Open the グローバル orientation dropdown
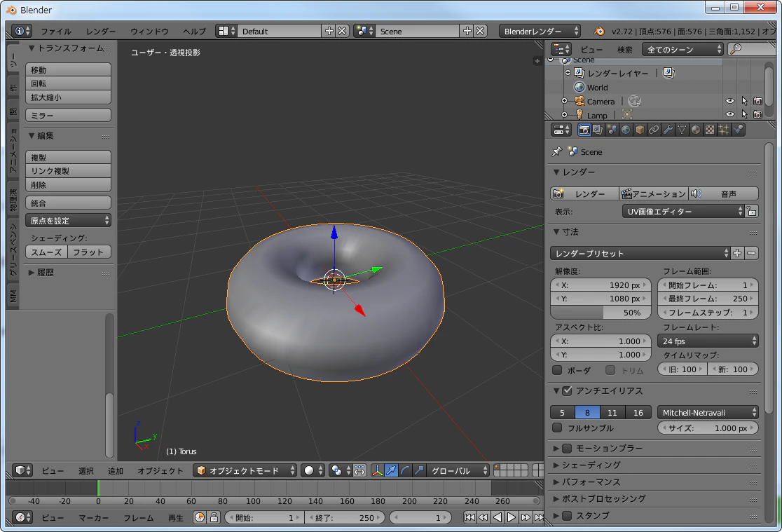 point(459,470)
